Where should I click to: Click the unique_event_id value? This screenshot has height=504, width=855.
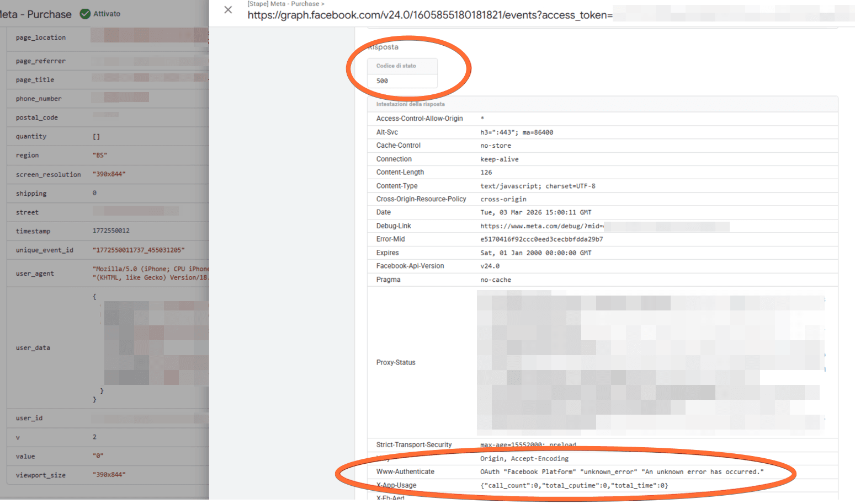(138, 250)
